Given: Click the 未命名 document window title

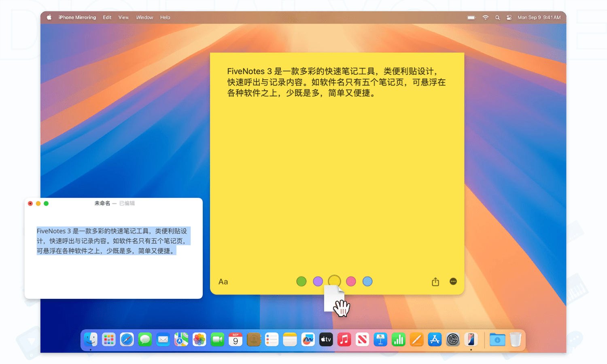Looking at the screenshot, I should point(102,203).
